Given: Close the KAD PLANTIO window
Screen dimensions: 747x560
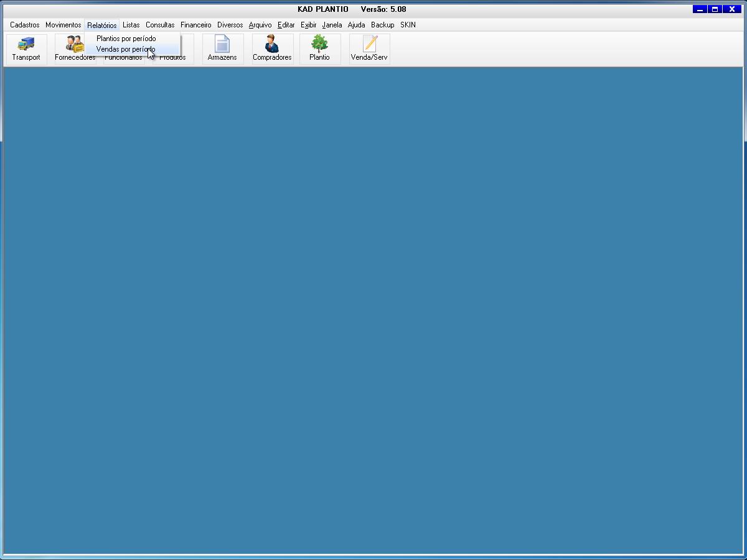Looking at the screenshot, I should click(x=733, y=9).
